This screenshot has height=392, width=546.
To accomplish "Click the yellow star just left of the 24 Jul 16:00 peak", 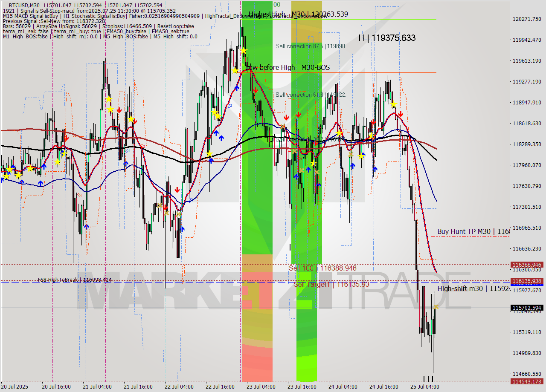I will (x=371, y=136).
